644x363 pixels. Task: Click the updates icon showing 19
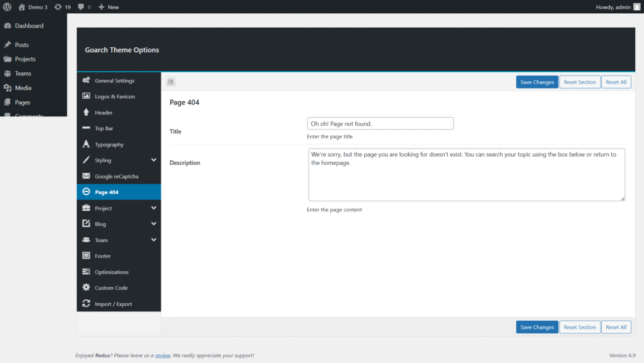[58, 7]
